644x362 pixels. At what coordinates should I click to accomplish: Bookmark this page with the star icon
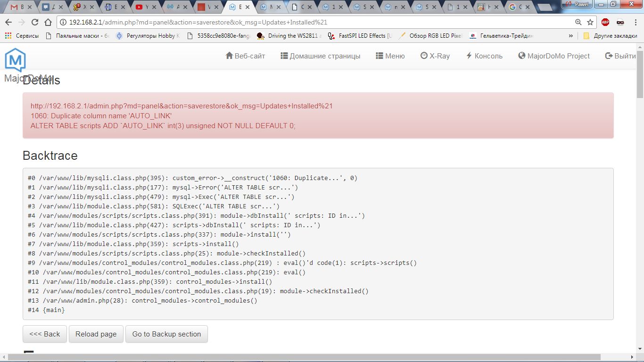tap(590, 22)
